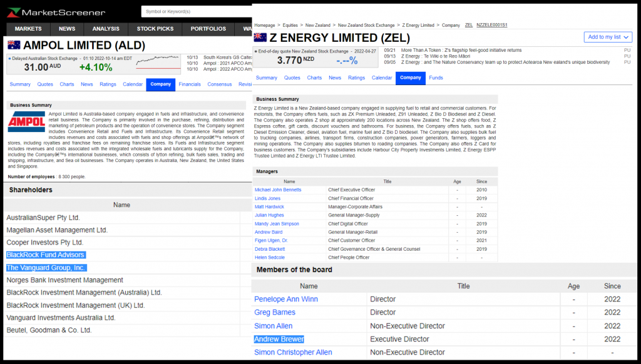The width and height of the screenshot is (641, 364).
Task: Open Greg Barnes board member profile
Action: 275,312
